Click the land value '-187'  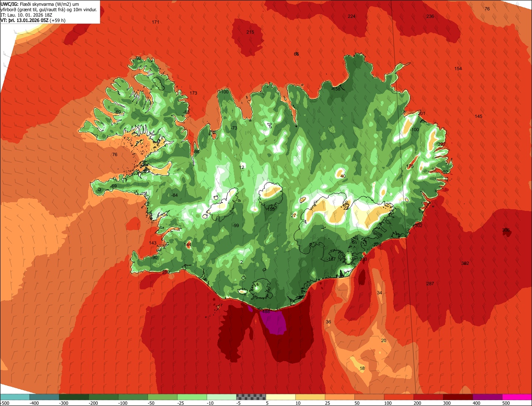pyautogui.click(x=331, y=259)
